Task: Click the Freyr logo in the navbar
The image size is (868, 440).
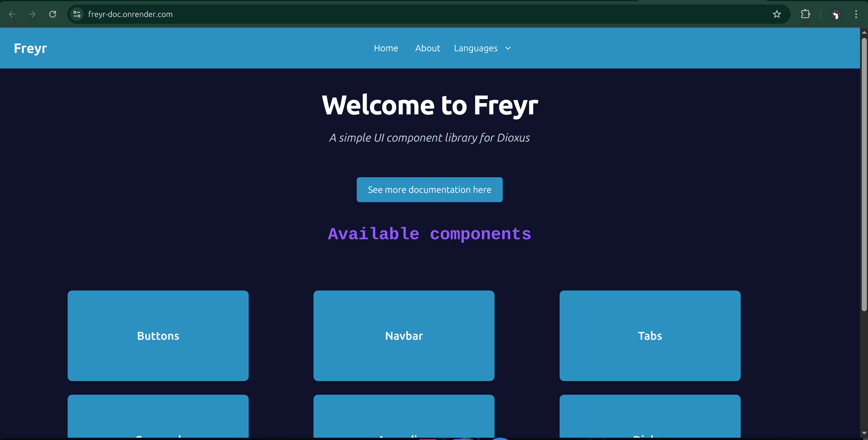Action: coord(30,48)
